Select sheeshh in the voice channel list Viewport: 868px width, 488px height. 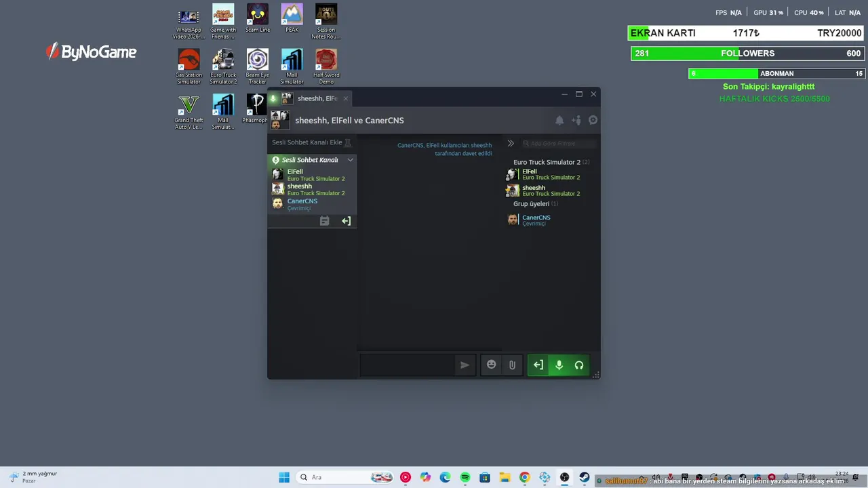[312, 189]
